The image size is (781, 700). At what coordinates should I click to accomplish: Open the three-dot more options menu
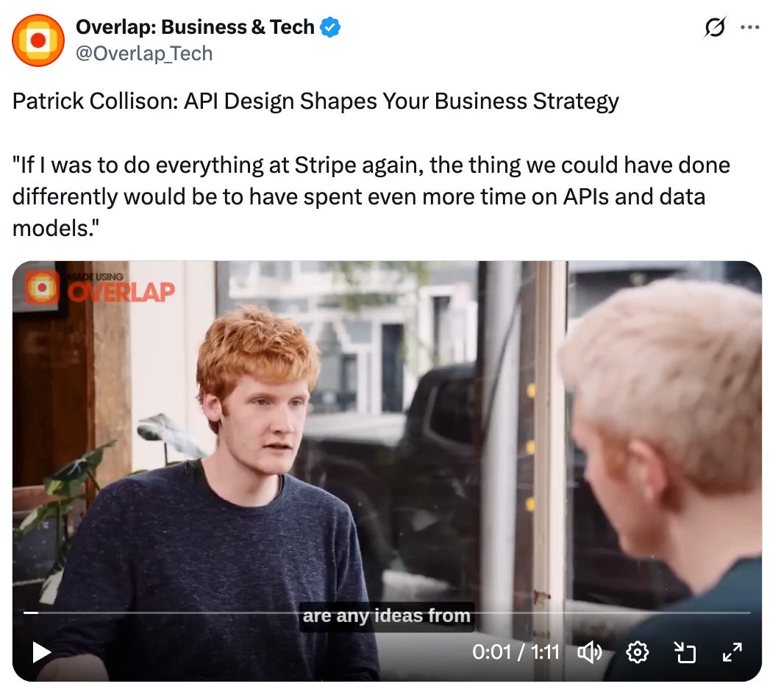[749, 27]
